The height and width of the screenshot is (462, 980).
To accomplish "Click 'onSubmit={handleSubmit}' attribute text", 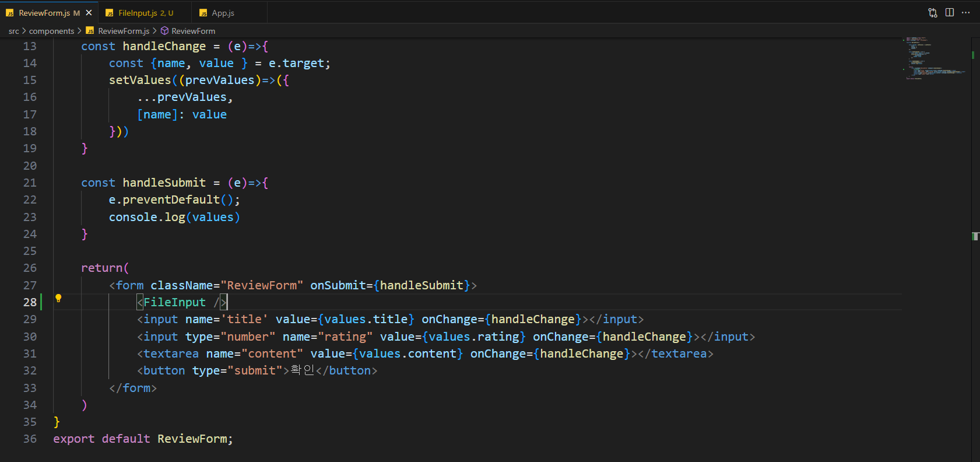I will pyautogui.click(x=390, y=285).
